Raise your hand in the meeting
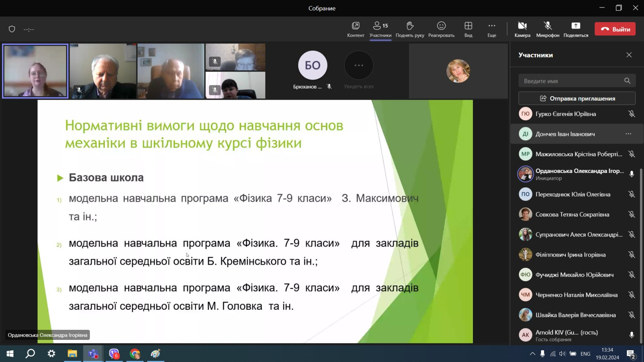 (x=410, y=29)
